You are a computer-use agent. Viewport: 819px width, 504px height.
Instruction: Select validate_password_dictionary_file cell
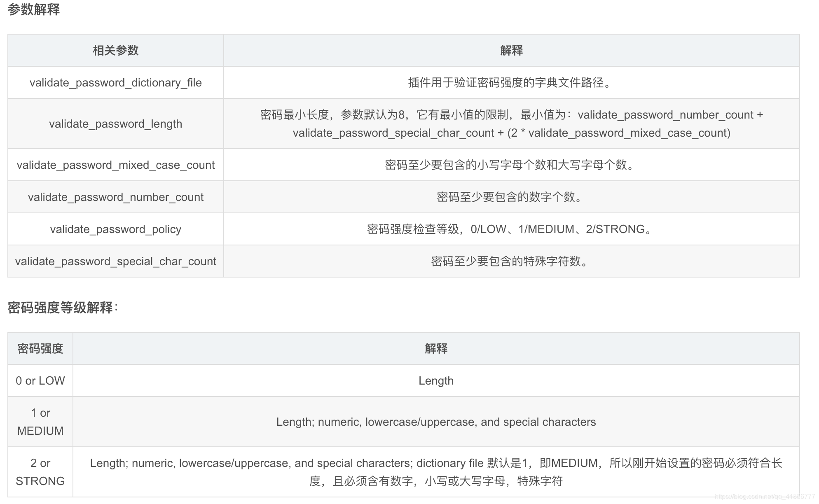[x=116, y=82]
